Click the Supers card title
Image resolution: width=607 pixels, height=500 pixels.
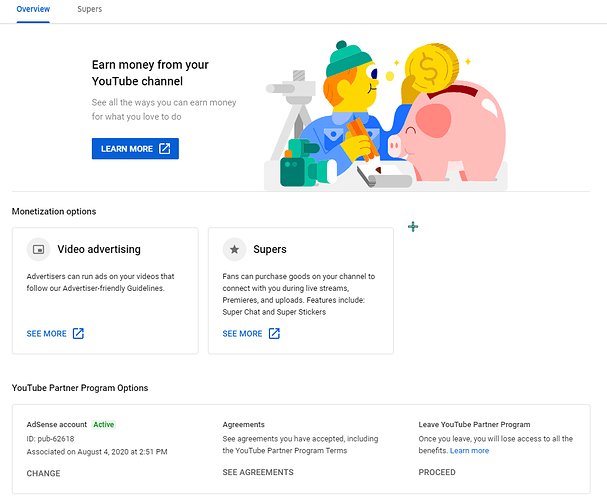click(270, 249)
